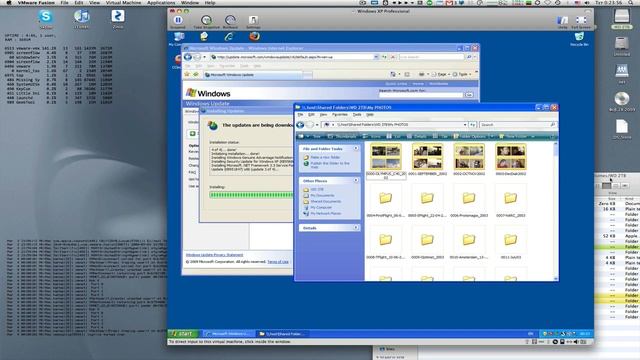This screenshot has width=640, height=360.
Task: Click the Windows Update Privacy Statement link
Action: click(214, 255)
